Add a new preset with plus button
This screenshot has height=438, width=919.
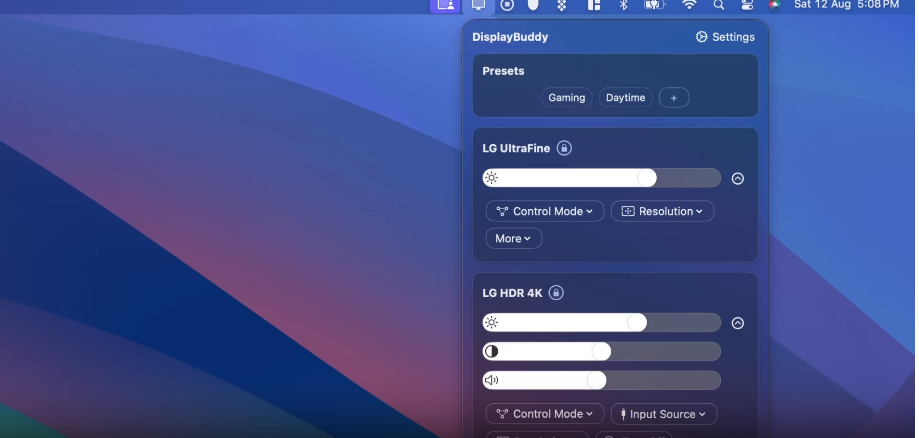click(x=673, y=97)
